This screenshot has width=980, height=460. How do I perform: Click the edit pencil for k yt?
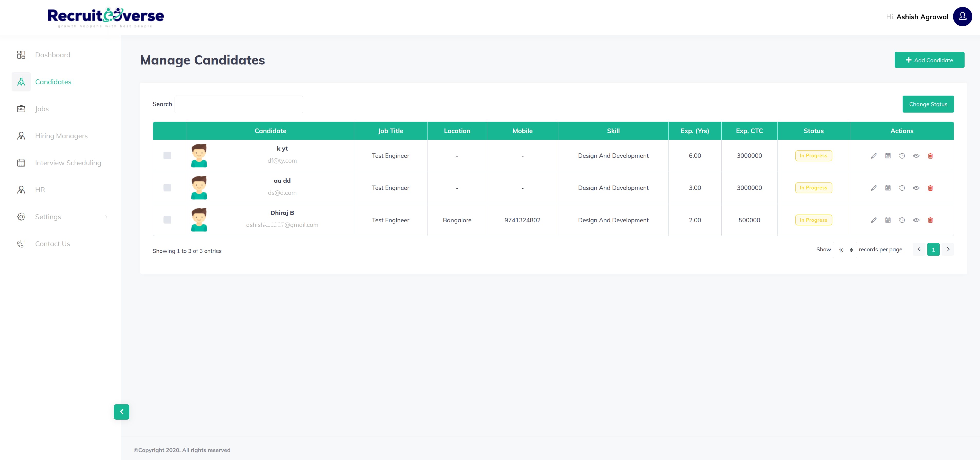click(874, 156)
